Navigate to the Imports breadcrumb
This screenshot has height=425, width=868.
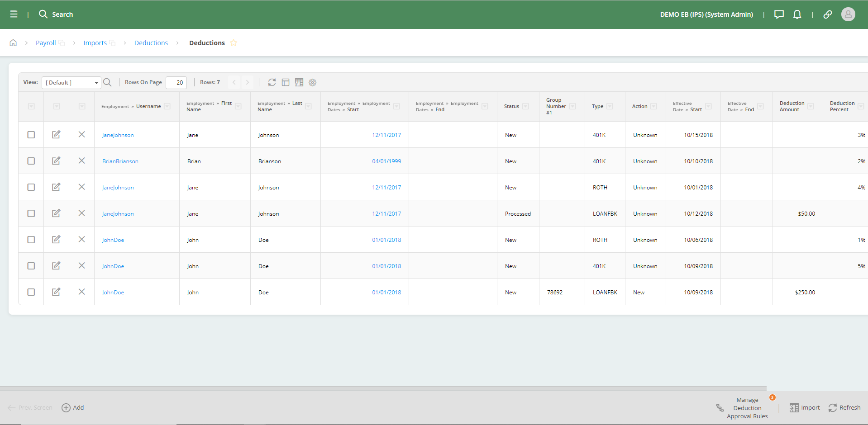[95, 43]
